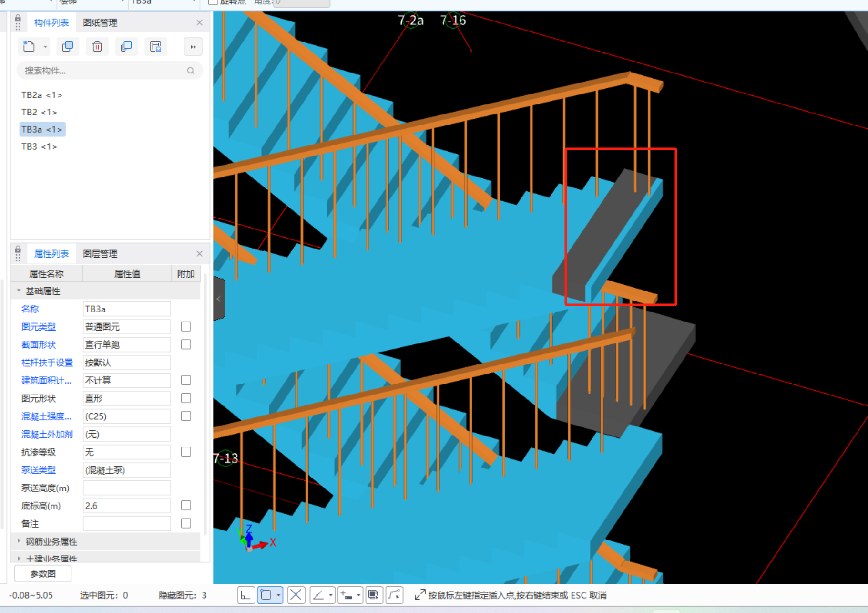Select component TB2 in the list
This screenshot has height=613, width=868.
point(39,112)
